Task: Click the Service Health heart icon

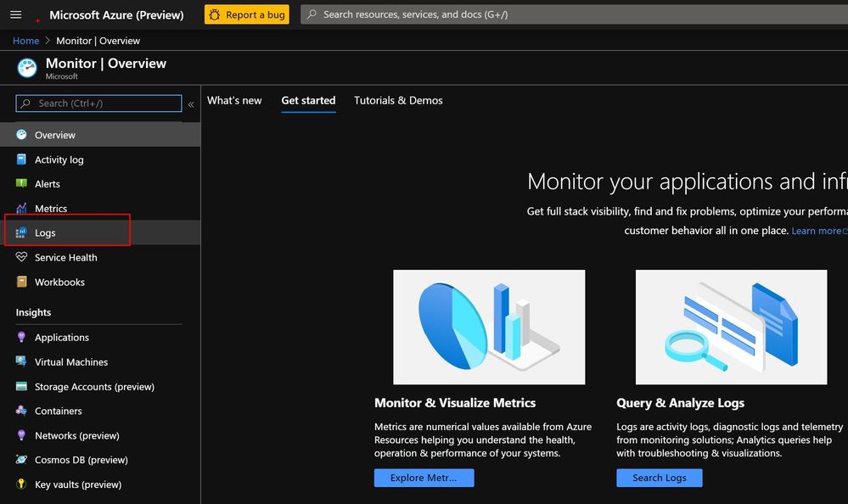Action: click(21, 257)
